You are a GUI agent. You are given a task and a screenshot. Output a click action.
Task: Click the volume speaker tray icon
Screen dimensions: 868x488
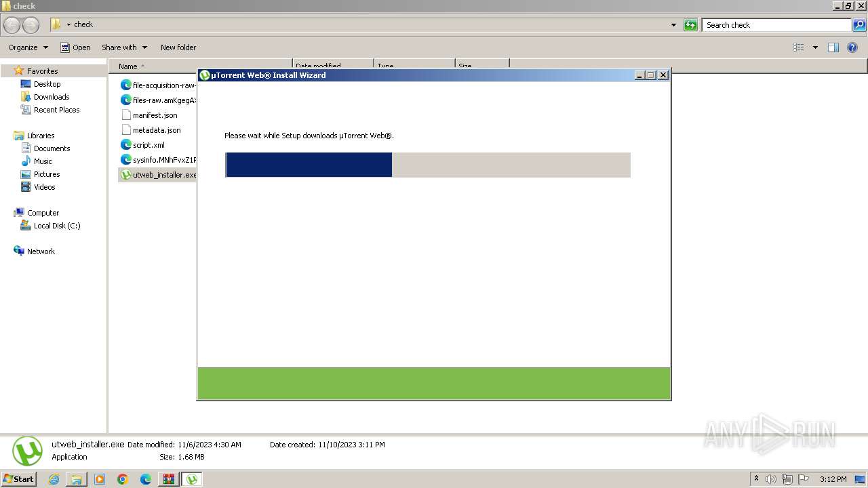click(771, 479)
